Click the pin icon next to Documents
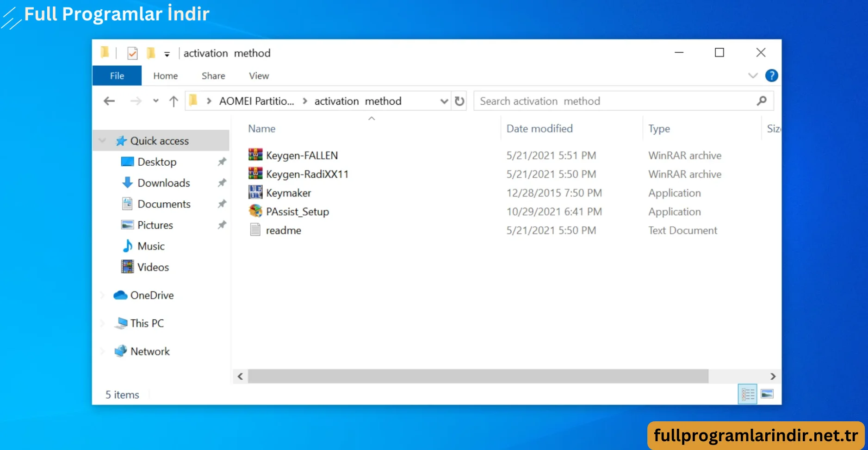The height and width of the screenshot is (450, 868). tap(222, 204)
